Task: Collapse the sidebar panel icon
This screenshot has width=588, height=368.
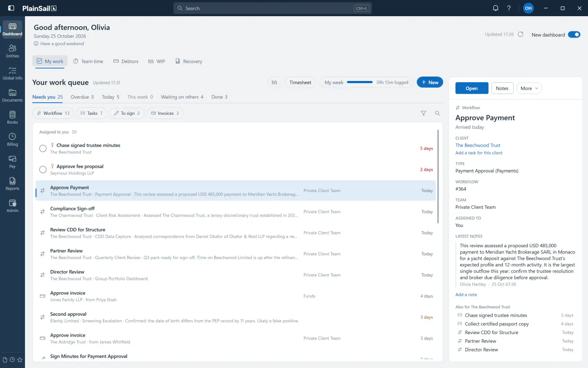Action: point(11,8)
